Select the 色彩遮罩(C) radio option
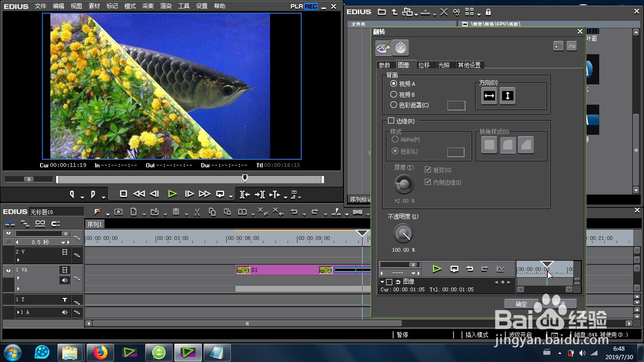 [394, 105]
